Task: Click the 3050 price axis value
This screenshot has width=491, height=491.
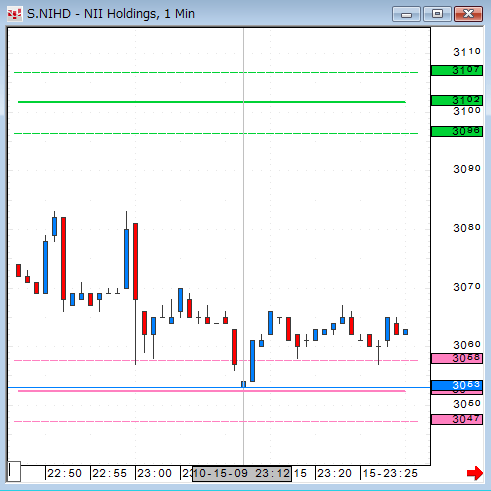Action: [467, 404]
